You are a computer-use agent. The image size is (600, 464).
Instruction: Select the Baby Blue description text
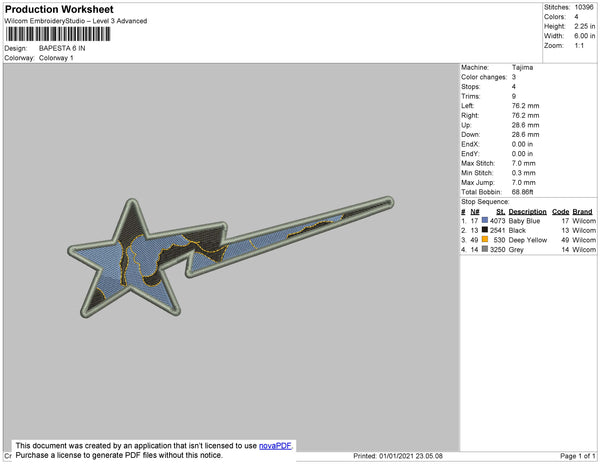click(524, 221)
